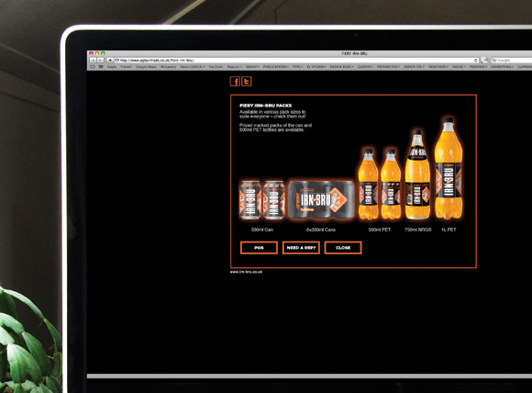
Task: Click the CLOSE button in the packs panel
Action: click(343, 248)
